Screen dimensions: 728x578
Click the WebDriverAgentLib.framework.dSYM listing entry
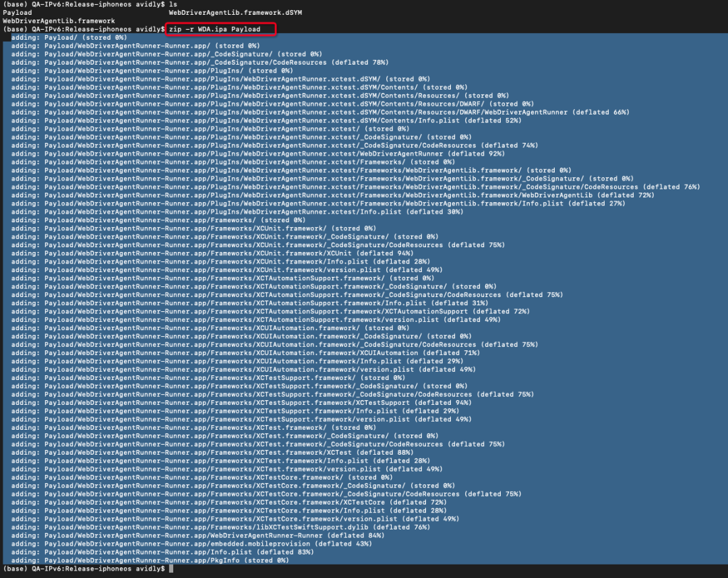coord(235,13)
